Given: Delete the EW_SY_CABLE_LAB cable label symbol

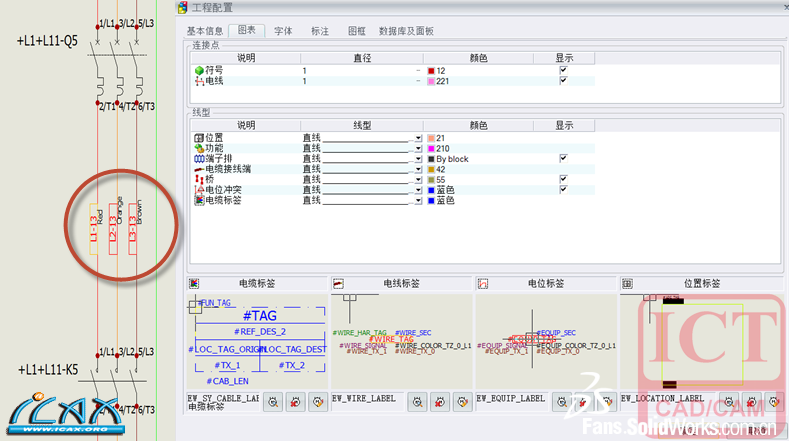Looking at the screenshot, I should coord(295,402).
